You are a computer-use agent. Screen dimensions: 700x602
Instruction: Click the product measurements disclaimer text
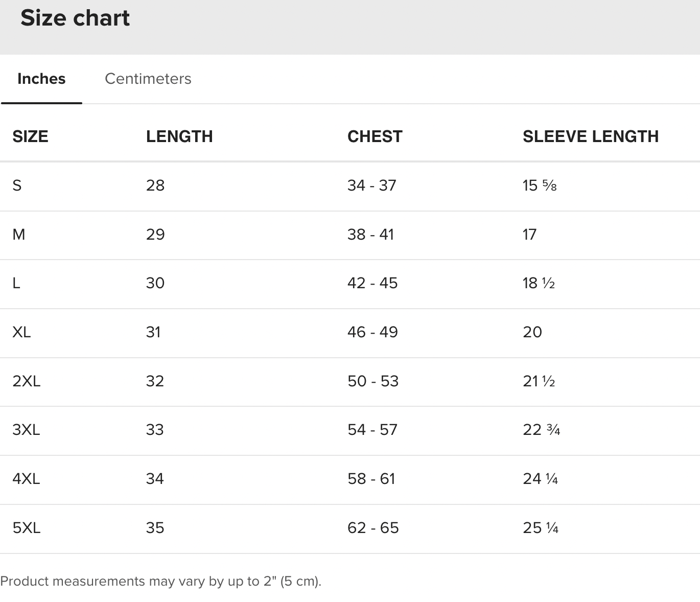tap(160, 581)
